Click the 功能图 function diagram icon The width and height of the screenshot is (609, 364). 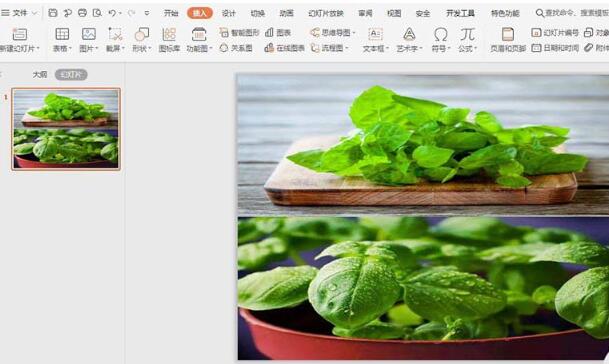tap(199, 34)
